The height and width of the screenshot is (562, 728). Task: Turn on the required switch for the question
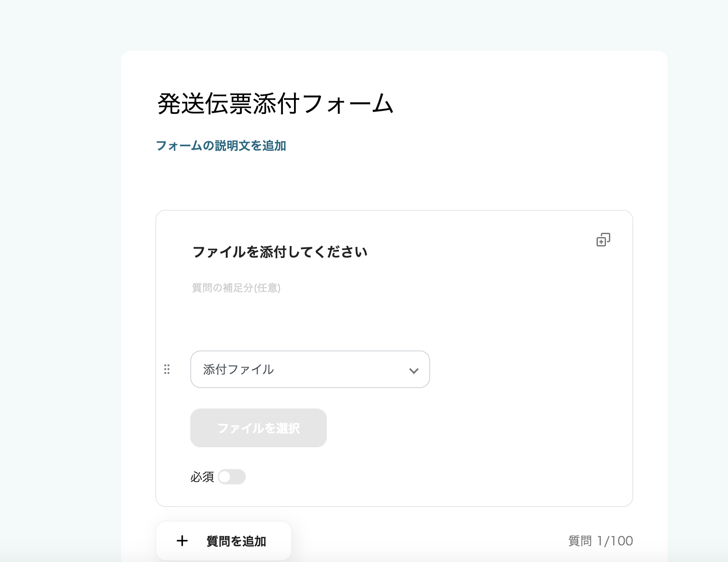coord(232,477)
